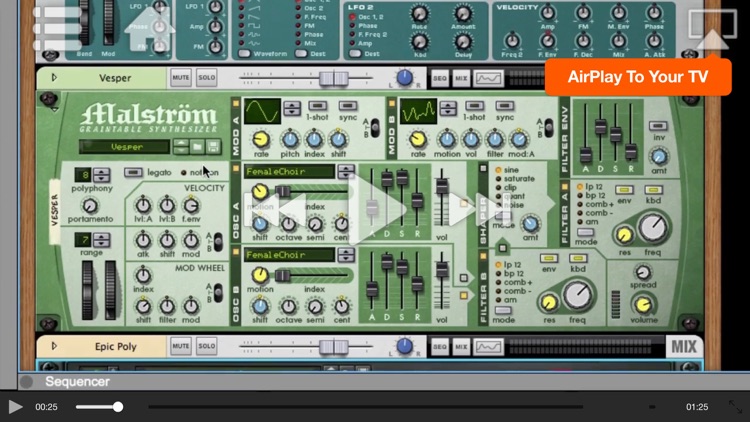The image size is (750, 422).
Task: Toggle Filter A kbd button
Action: pos(653,190)
